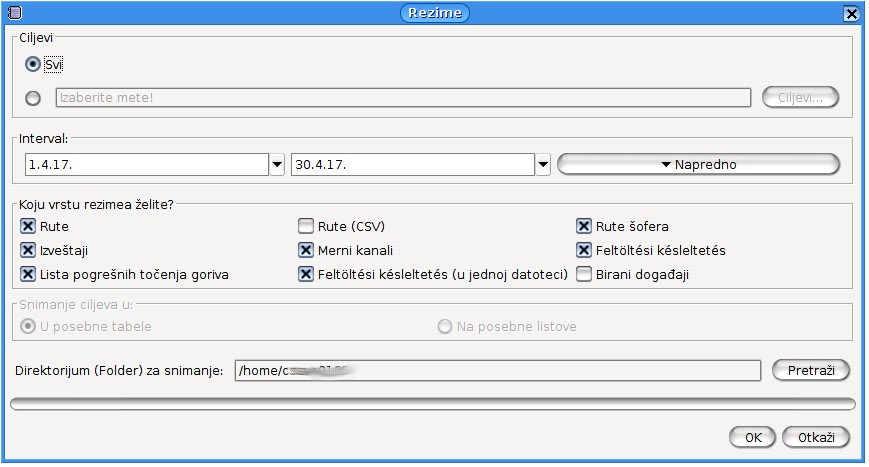Toggle Feltöltési késleltetés (u jednoj datoteci) checkbox
869x467 pixels.
pos(306,274)
